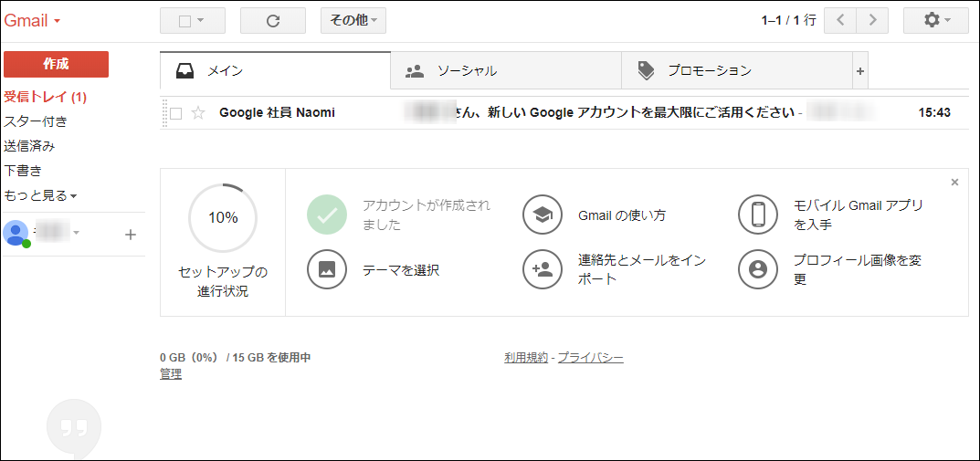Expand もっと見る in the sidebar
980x461 pixels.
click(40, 195)
